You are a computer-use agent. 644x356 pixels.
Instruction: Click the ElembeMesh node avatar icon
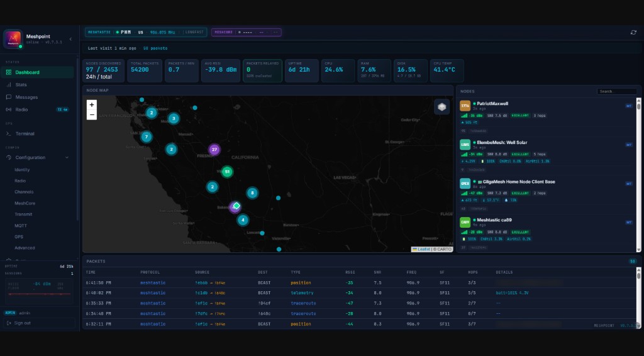click(x=465, y=145)
